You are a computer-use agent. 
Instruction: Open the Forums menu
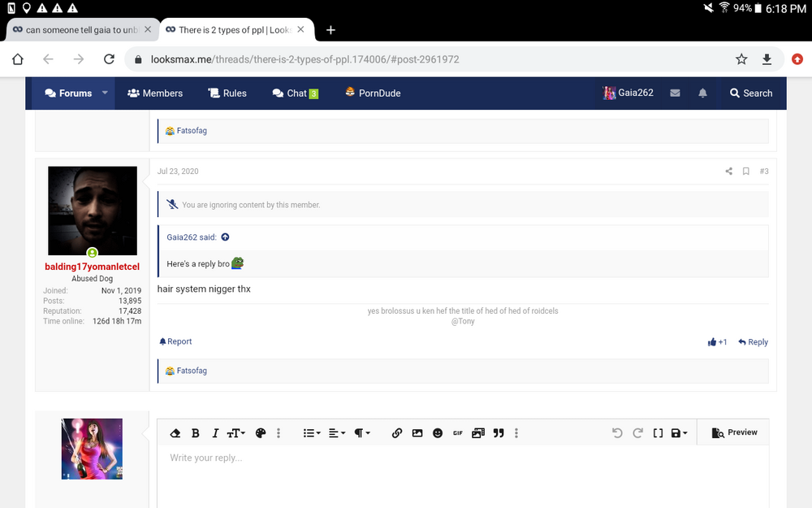pos(68,93)
